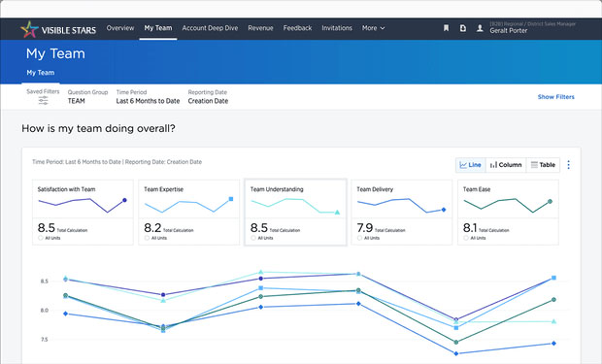Viewport: 602px width, 364px height.
Task: Switch chart to Line view
Action: point(471,165)
